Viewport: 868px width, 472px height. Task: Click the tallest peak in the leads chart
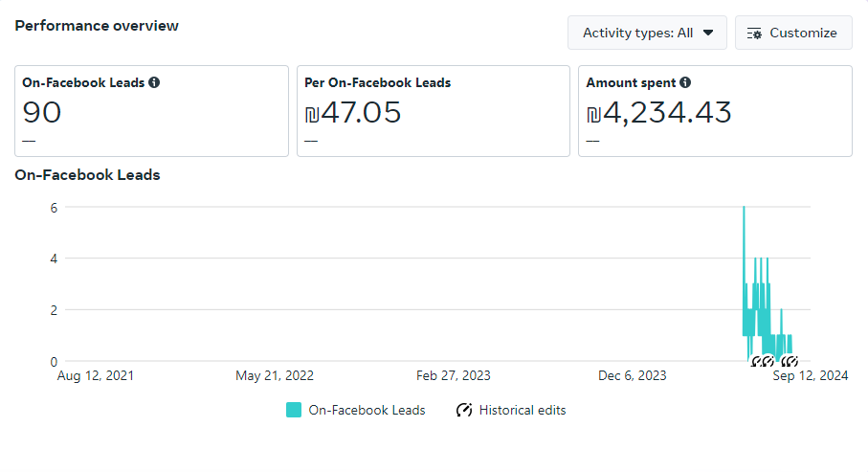[744, 207]
